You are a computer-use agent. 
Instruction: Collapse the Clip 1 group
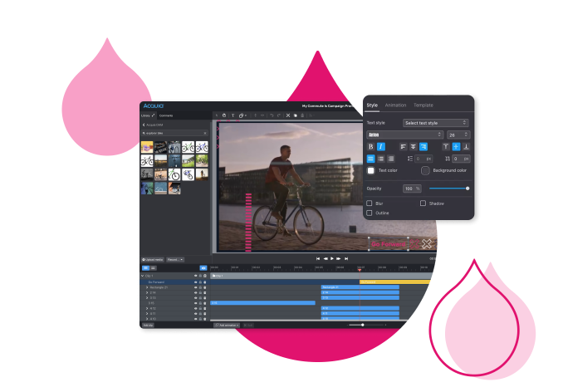click(x=143, y=276)
